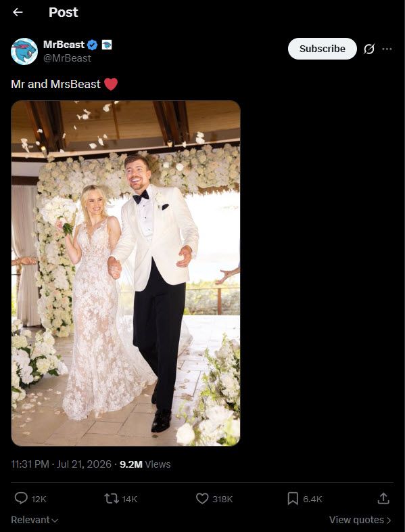The height and width of the screenshot is (532, 405).
Task: Open the more options ellipsis menu
Action: [387, 49]
